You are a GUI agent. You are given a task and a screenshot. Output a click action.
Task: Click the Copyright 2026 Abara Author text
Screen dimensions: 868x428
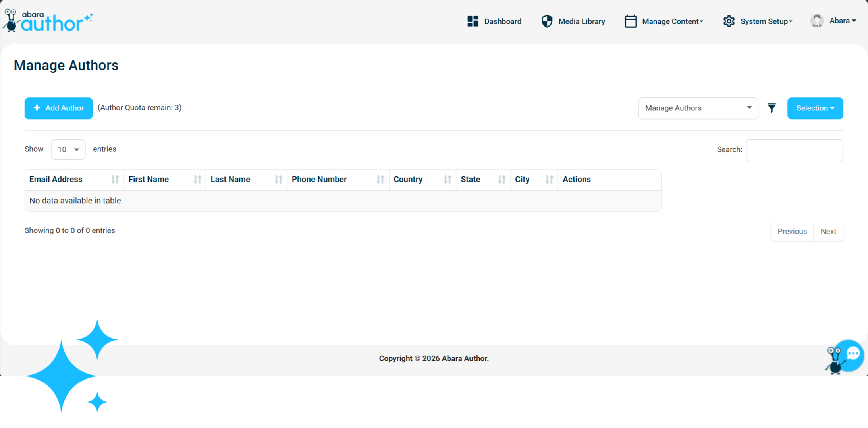pos(434,358)
